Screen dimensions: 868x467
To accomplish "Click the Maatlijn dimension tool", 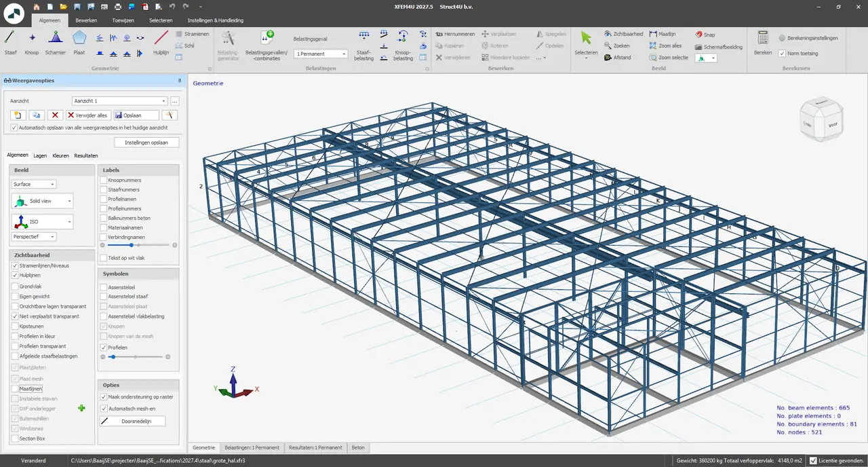I will (x=663, y=34).
